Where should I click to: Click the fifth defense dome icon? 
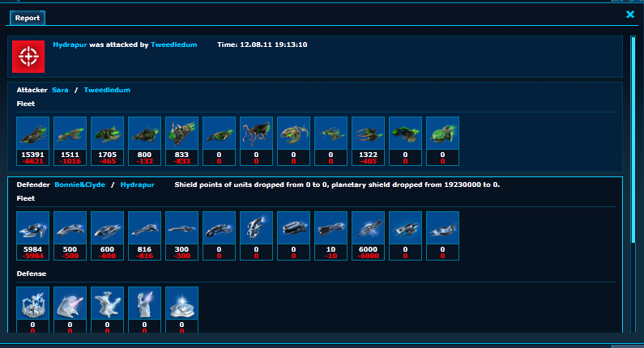[x=182, y=303]
